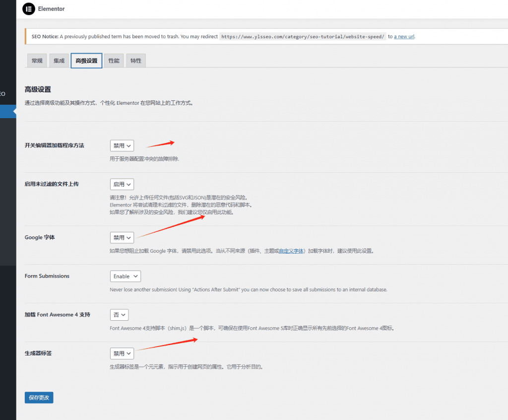508x420 pixels.
Task: Open the 常规 settings tab
Action: [37, 61]
